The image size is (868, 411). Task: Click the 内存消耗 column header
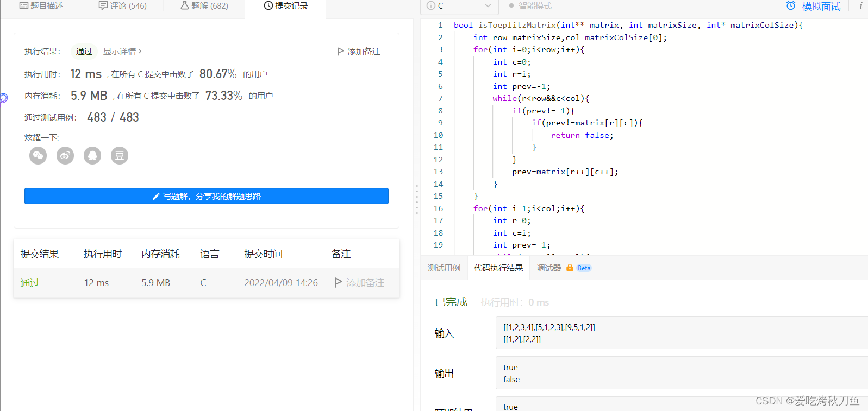(x=161, y=254)
